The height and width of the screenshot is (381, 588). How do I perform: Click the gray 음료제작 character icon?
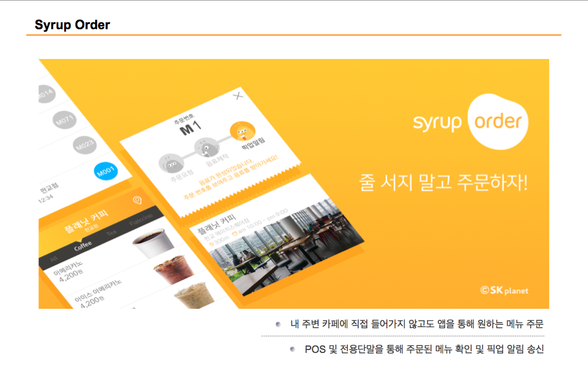coord(207,147)
